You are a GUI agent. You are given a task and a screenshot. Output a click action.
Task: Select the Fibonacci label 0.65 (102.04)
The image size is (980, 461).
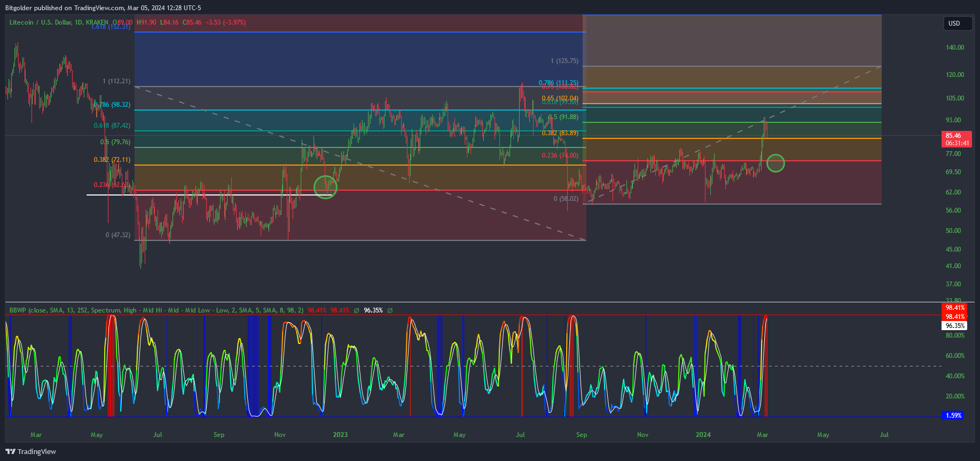click(x=560, y=98)
